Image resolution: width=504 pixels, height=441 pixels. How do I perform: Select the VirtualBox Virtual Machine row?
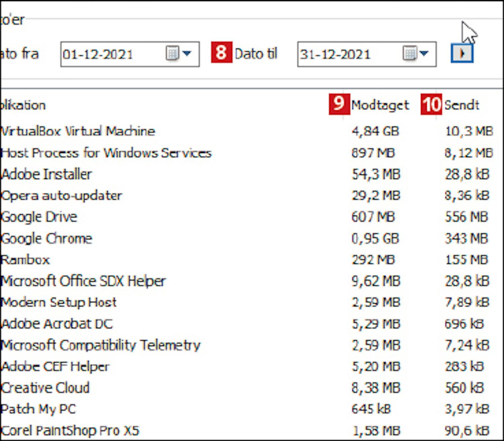point(78,131)
